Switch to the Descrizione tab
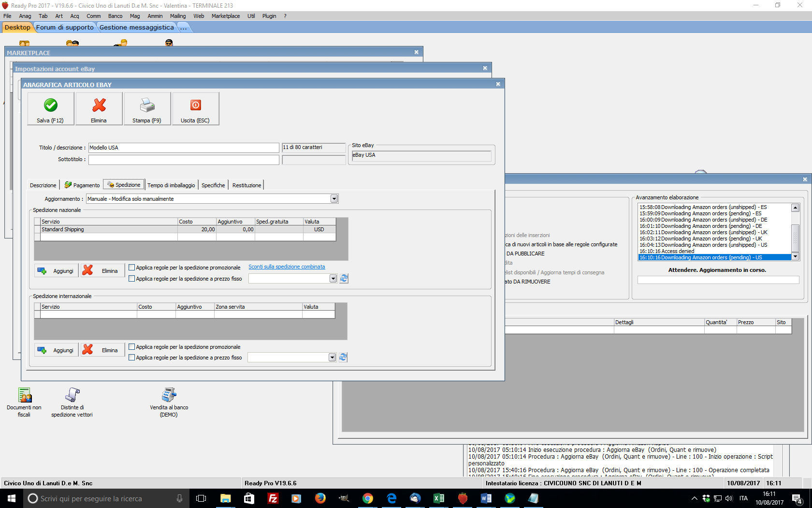This screenshot has width=812, height=508. (x=43, y=185)
